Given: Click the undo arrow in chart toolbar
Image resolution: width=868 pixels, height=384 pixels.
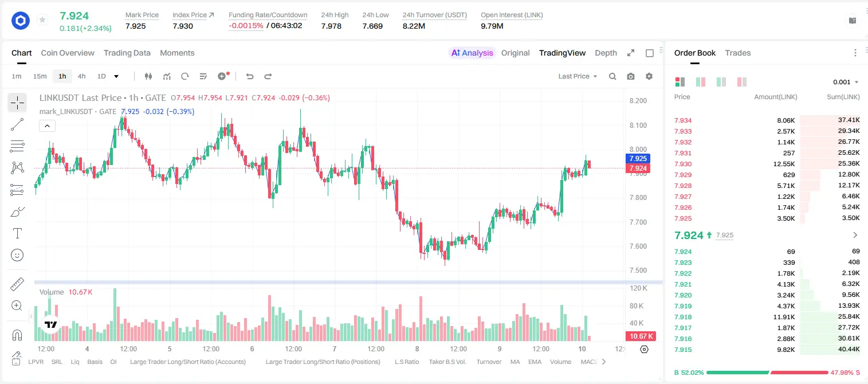Looking at the screenshot, I should 250,76.
